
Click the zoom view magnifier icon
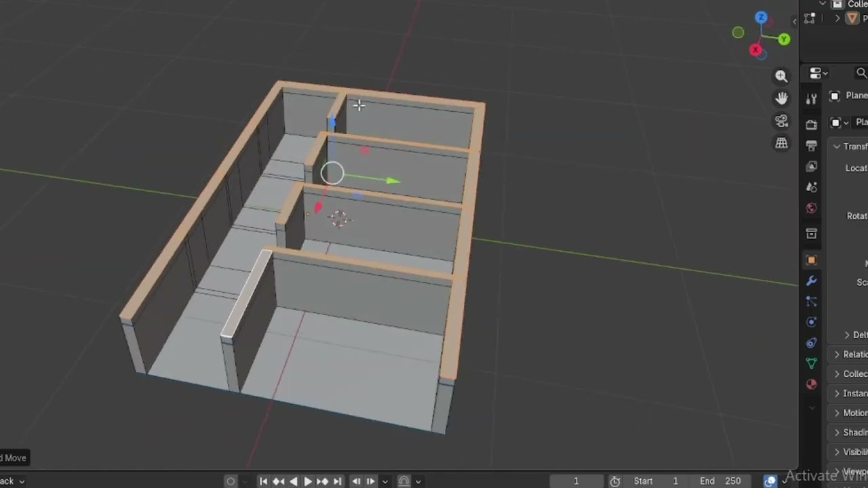(x=781, y=76)
